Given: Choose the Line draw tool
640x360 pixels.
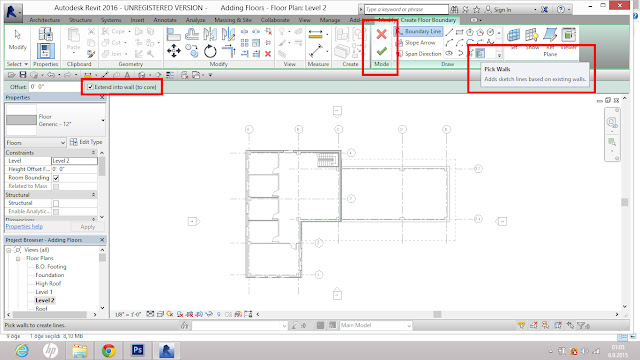Looking at the screenshot, I should [x=449, y=32].
